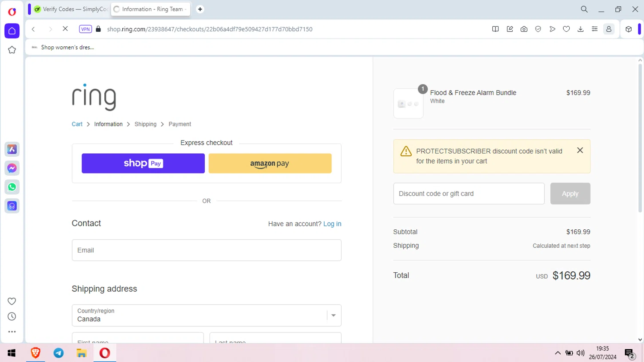
Task: Select the Information - Ring Team tab
Action: [x=151, y=9]
